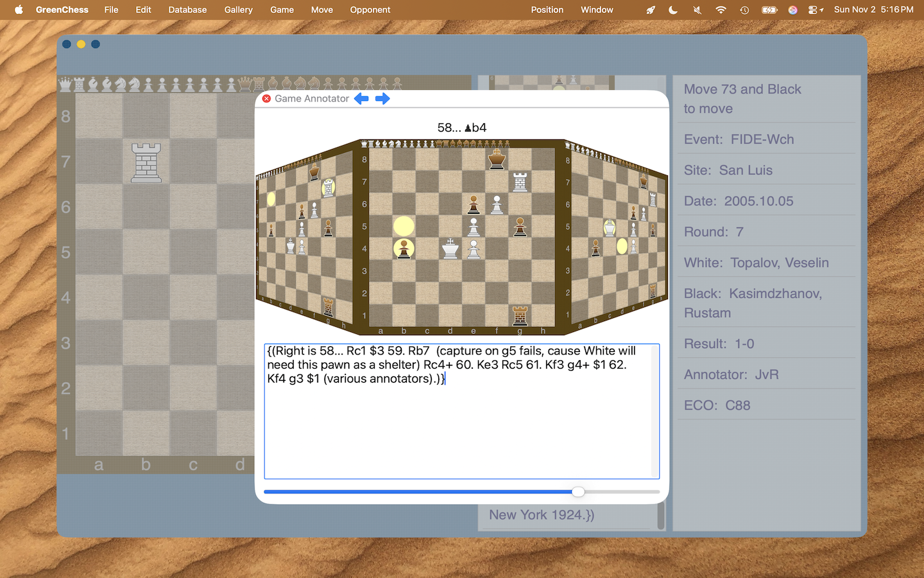The width and height of the screenshot is (924, 578).
Task: Open Wi-Fi status in menu bar
Action: point(721,10)
